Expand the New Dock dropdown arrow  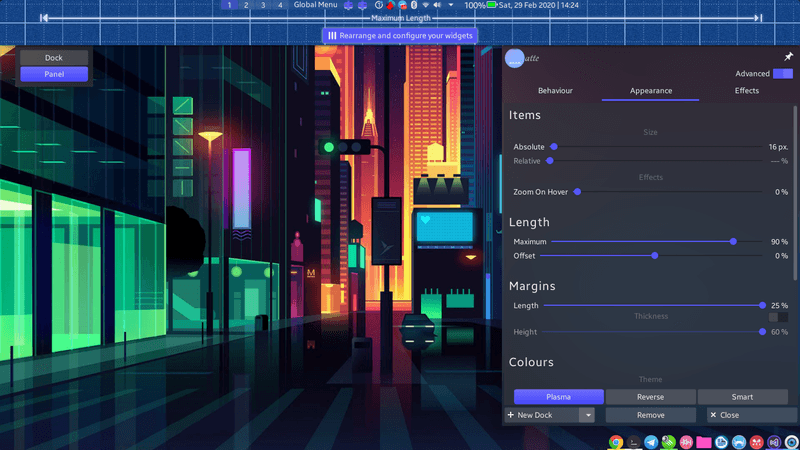pos(587,415)
